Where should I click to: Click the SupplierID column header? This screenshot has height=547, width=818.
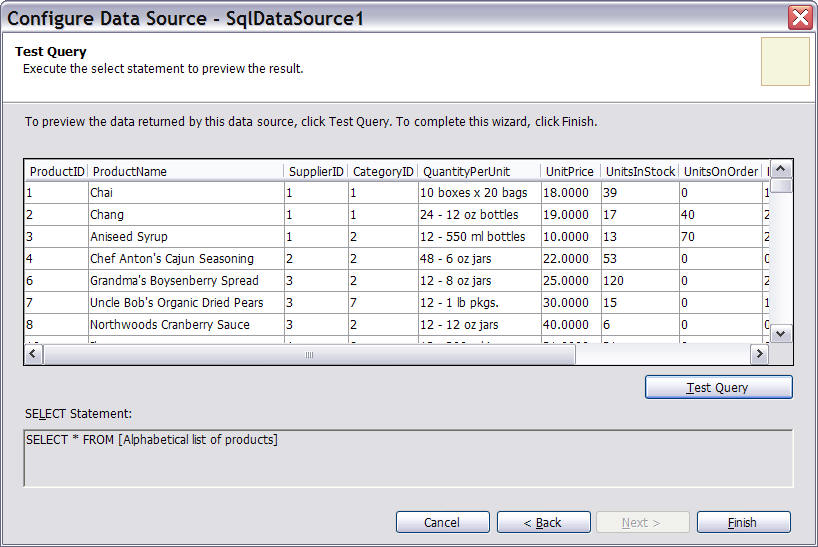[x=315, y=171]
